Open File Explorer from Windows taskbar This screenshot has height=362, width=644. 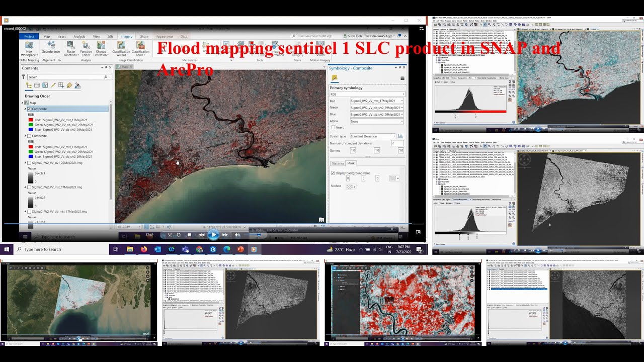click(x=130, y=249)
